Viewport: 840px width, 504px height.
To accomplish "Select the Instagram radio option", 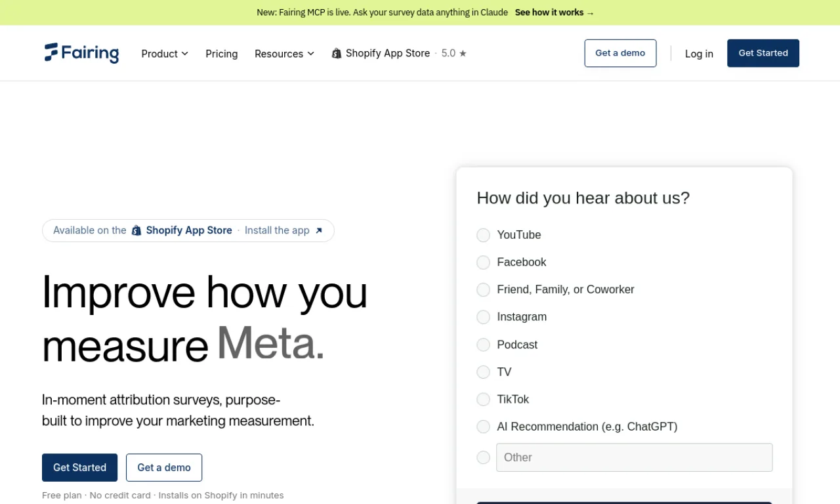I will tap(483, 317).
